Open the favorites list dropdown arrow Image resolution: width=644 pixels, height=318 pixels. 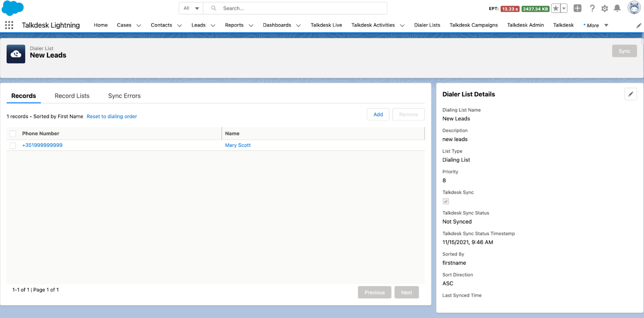tap(564, 8)
